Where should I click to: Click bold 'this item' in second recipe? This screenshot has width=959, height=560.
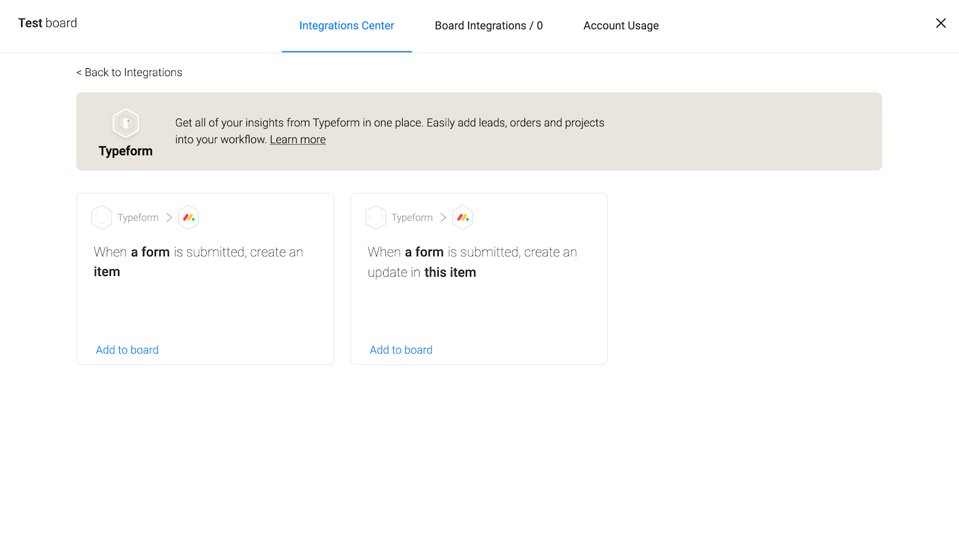[450, 273]
